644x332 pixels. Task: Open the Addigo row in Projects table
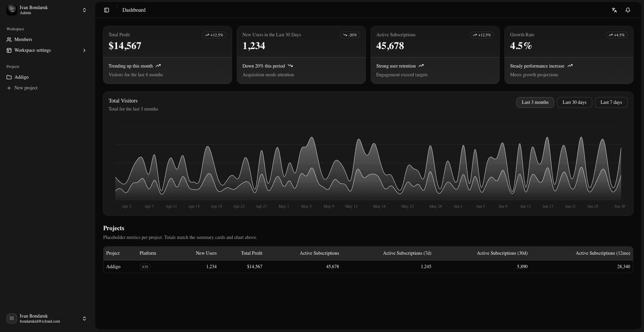click(368, 267)
